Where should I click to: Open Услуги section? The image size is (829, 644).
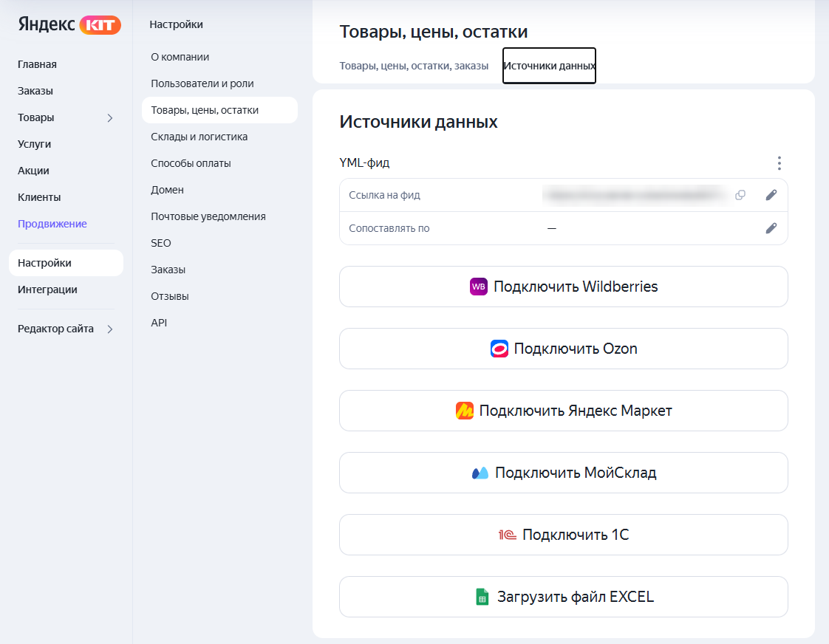(x=35, y=144)
